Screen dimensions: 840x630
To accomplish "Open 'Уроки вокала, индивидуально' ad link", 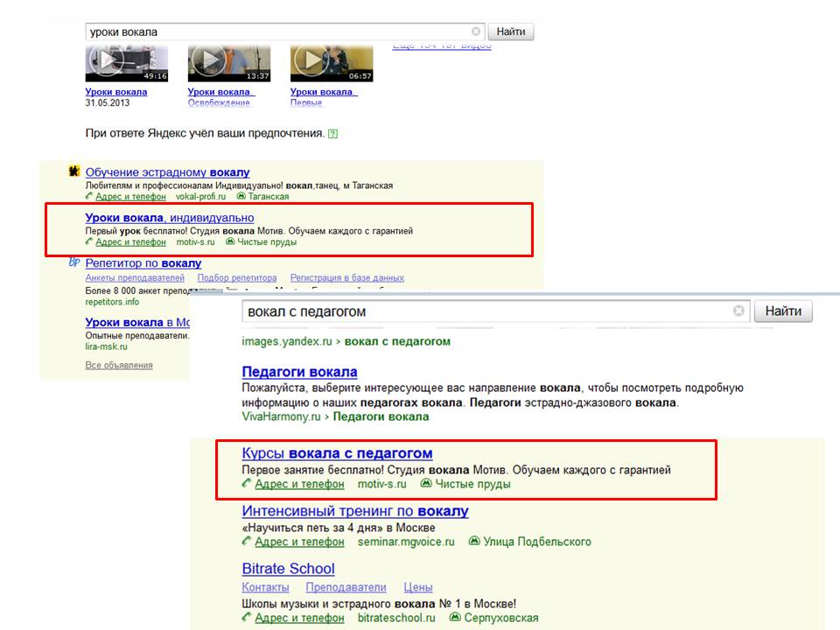I will coord(169,218).
